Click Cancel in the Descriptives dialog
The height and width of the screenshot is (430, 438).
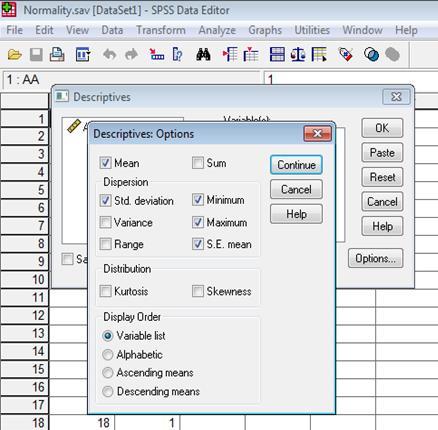click(x=382, y=202)
